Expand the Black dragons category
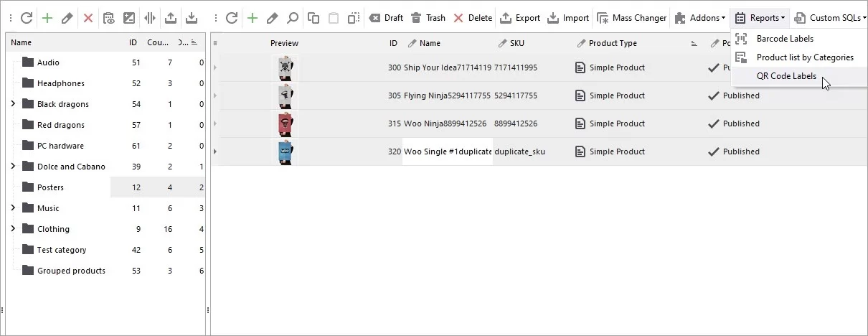The height and width of the screenshot is (336, 868). pyautogui.click(x=13, y=104)
